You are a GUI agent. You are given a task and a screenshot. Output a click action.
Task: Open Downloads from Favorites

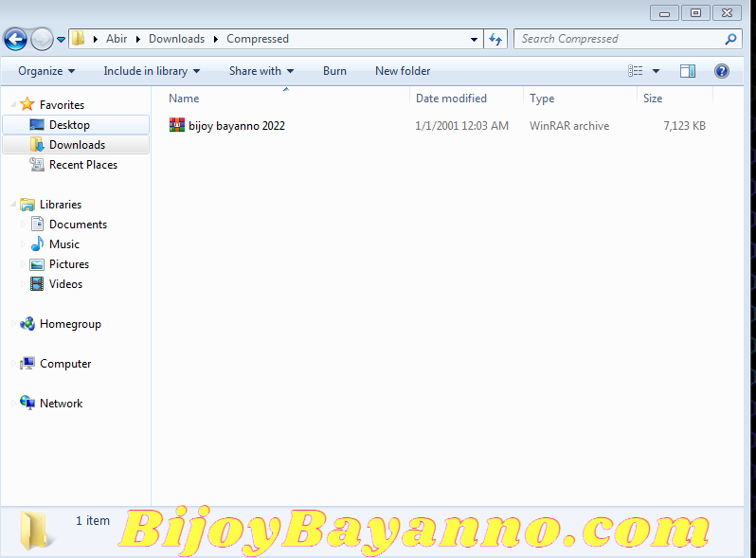[77, 145]
